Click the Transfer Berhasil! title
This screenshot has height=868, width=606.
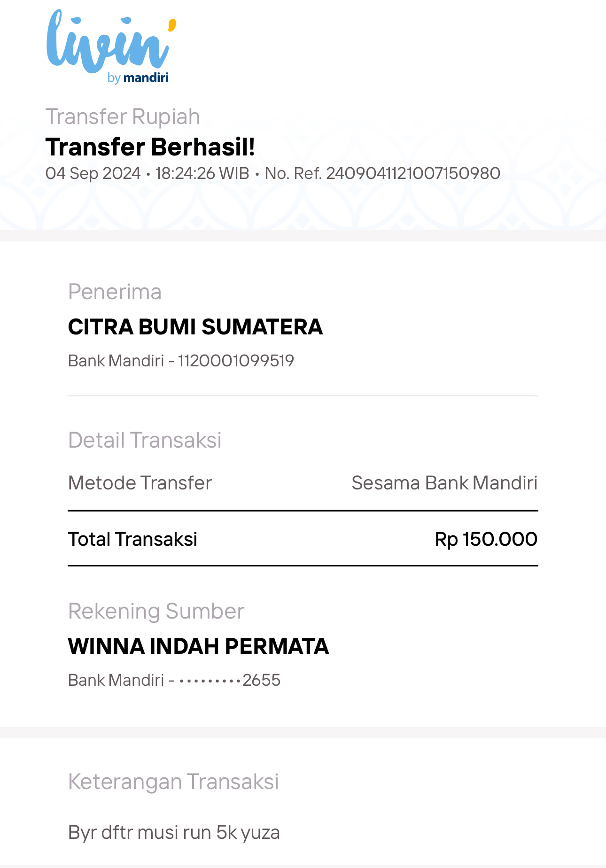(150, 147)
